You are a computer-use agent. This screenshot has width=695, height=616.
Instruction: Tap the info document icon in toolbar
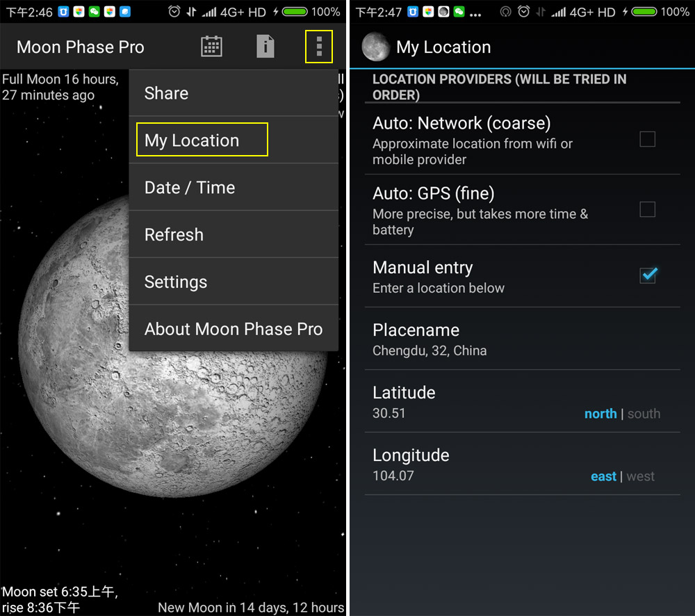(x=265, y=47)
